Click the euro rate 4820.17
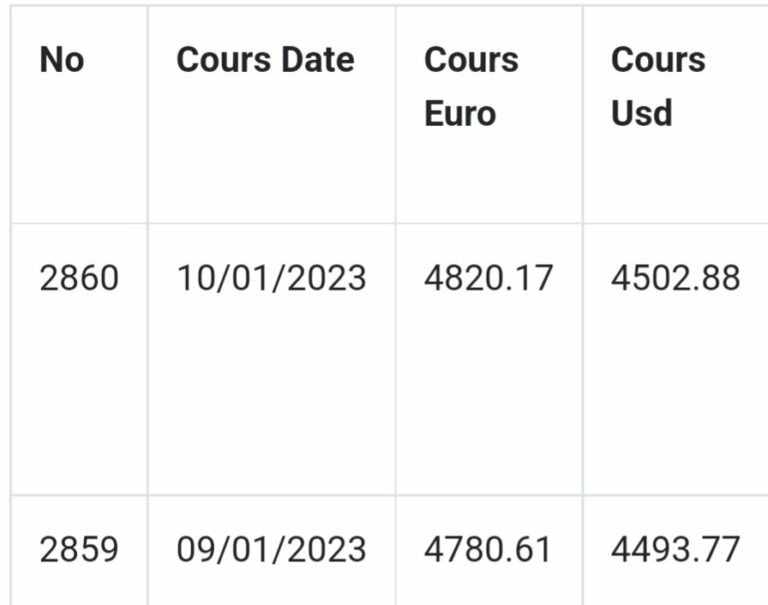The width and height of the screenshot is (768, 605). click(488, 278)
